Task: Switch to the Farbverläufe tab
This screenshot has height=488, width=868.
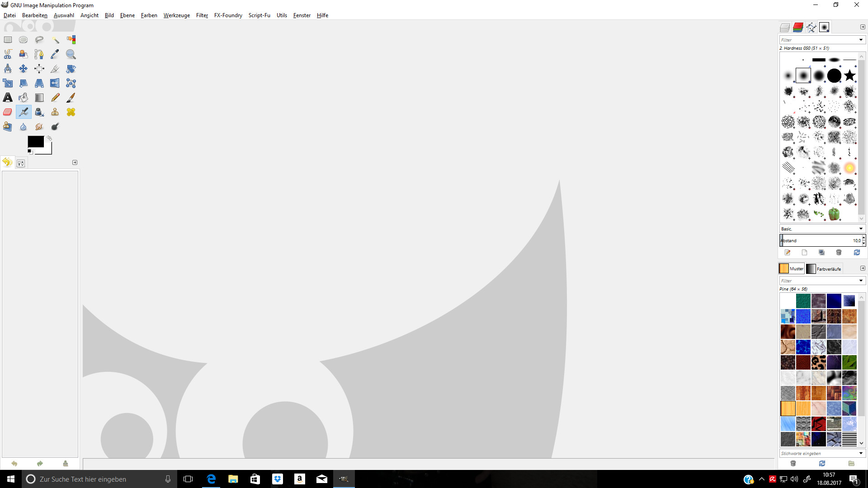Action: pyautogui.click(x=824, y=268)
